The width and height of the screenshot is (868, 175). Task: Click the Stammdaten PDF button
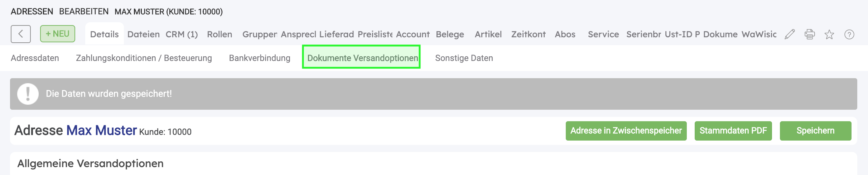(x=733, y=131)
